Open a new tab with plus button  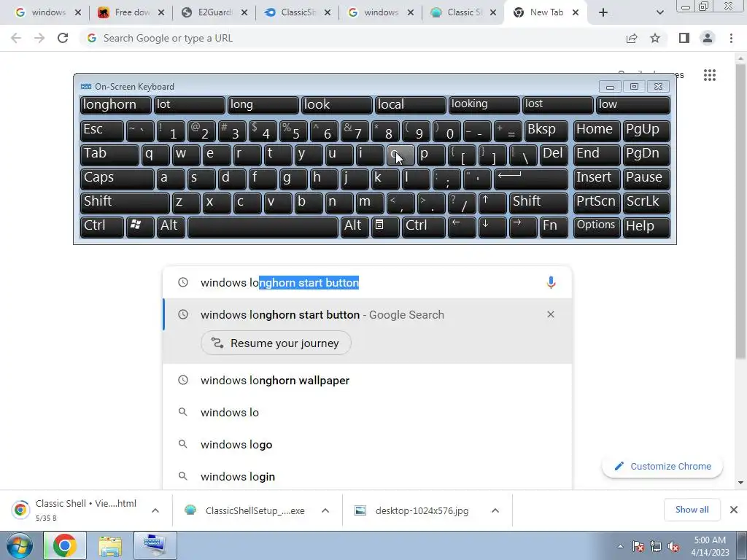603,12
